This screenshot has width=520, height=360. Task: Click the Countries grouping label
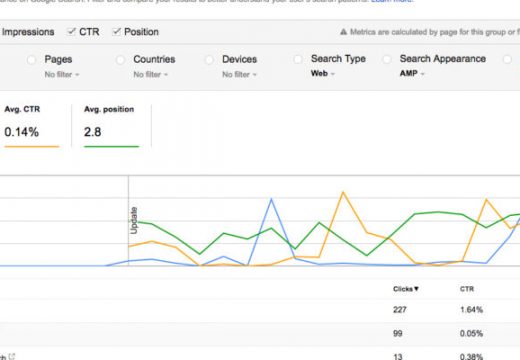pyautogui.click(x=154, y=59)
